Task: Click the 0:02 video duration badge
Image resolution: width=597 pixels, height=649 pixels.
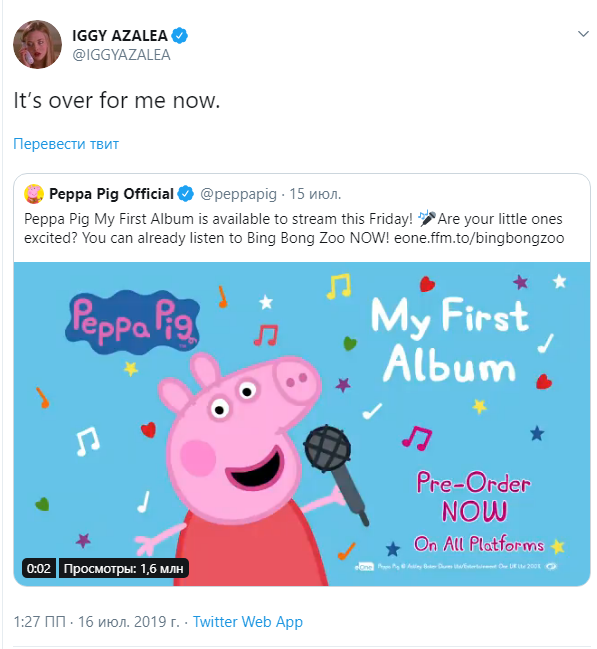Action: click(x=39, y=568)
